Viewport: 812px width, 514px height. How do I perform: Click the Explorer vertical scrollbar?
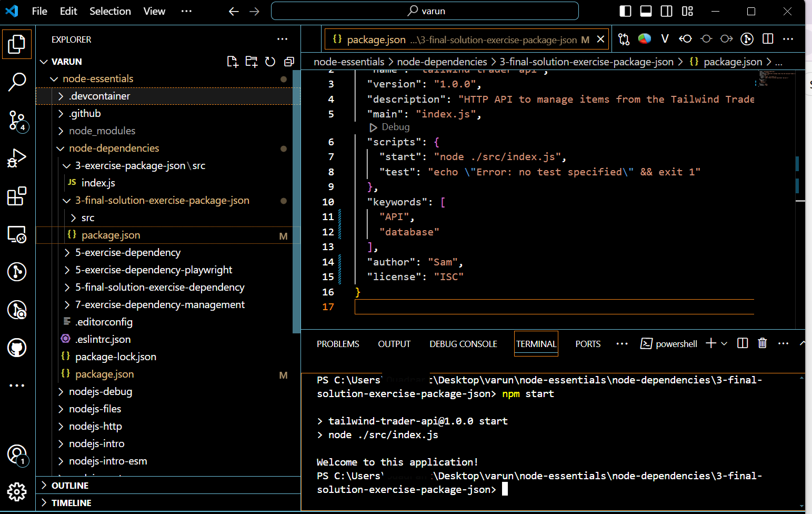coord(297,202)
